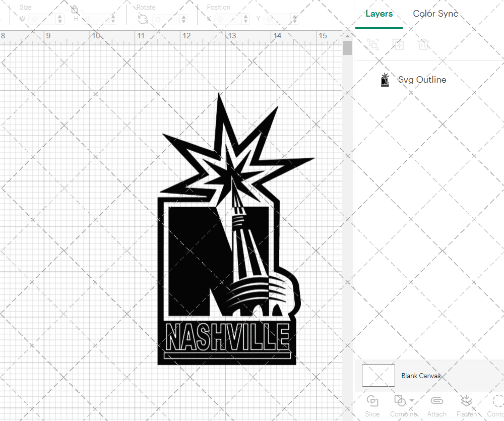Adjust the Position X stepper arrows

[x=245, y=19]
